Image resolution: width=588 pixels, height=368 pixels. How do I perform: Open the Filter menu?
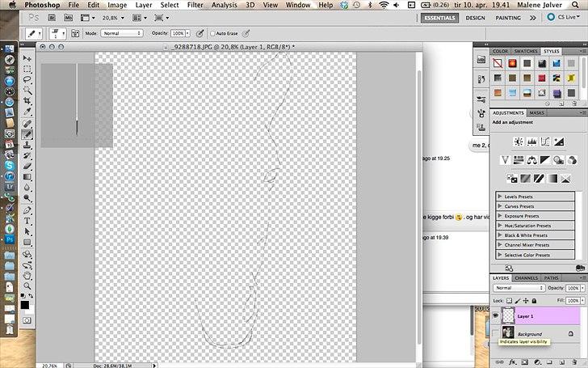click(x=195, y=5)
